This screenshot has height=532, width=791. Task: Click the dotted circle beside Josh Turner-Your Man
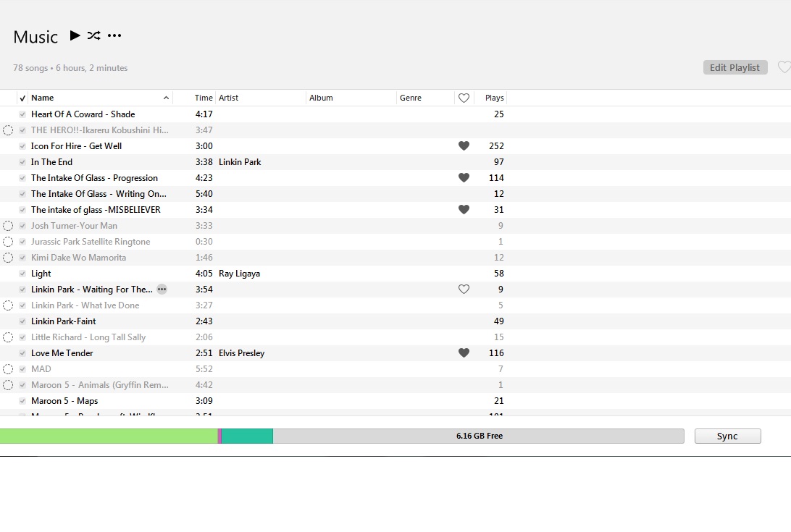point(8,226)
